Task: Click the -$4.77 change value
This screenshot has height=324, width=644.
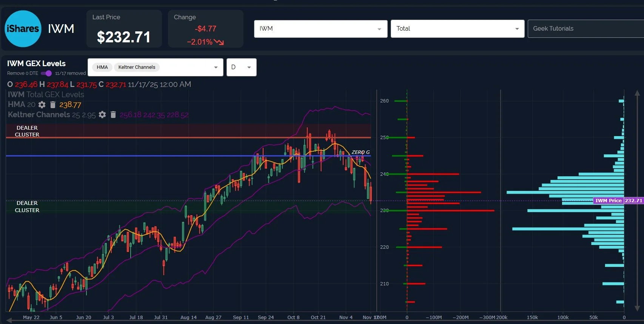Action: [206, 29]
